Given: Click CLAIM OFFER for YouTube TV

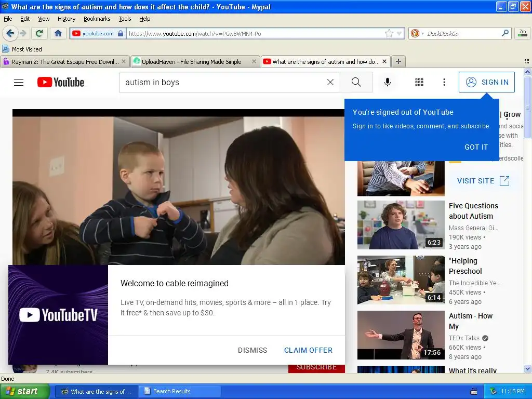Looking at the screenshot, I should coord(308,350).
